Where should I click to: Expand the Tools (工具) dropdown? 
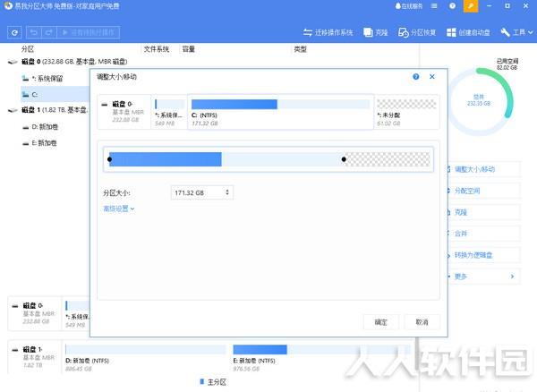pyautogui.click(x=516, y=32)
